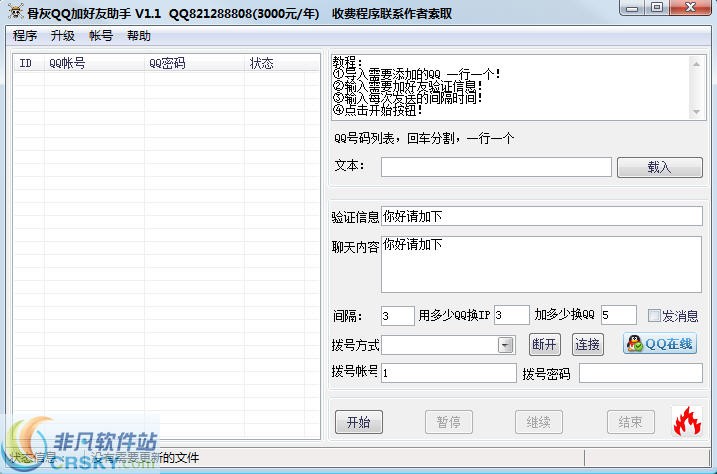Click the tutorial box scroll up arrow
The height and width of the screenshot is (474, 717).
coord(696,64)
